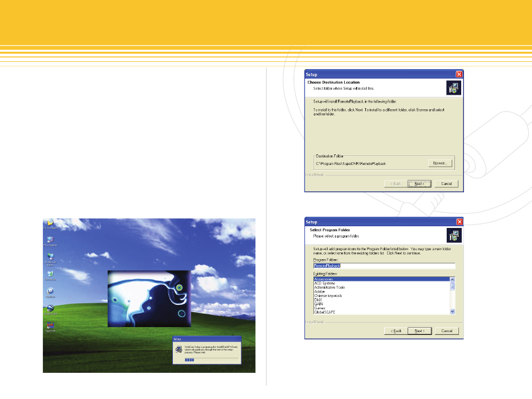532x399 pixels.
Task: Click the greyed Back button in Destination Location dialog
Action: [395, 184]
